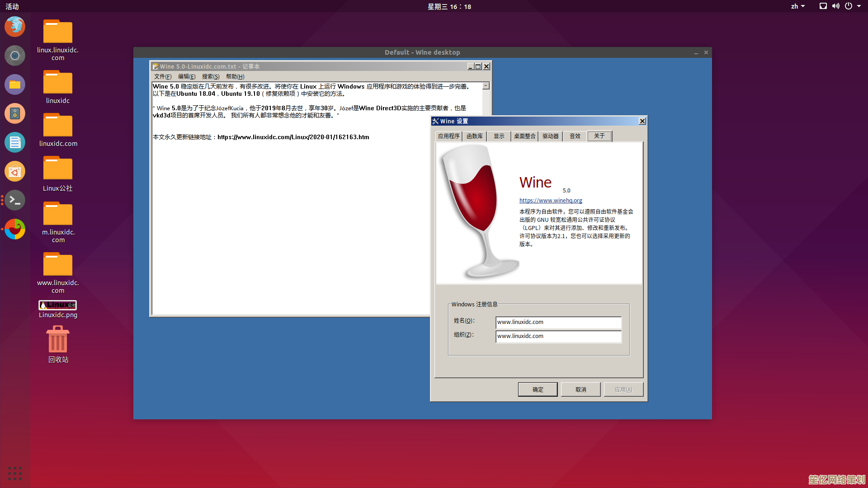Switch to the 桌面整合 tab

[525, 136]
